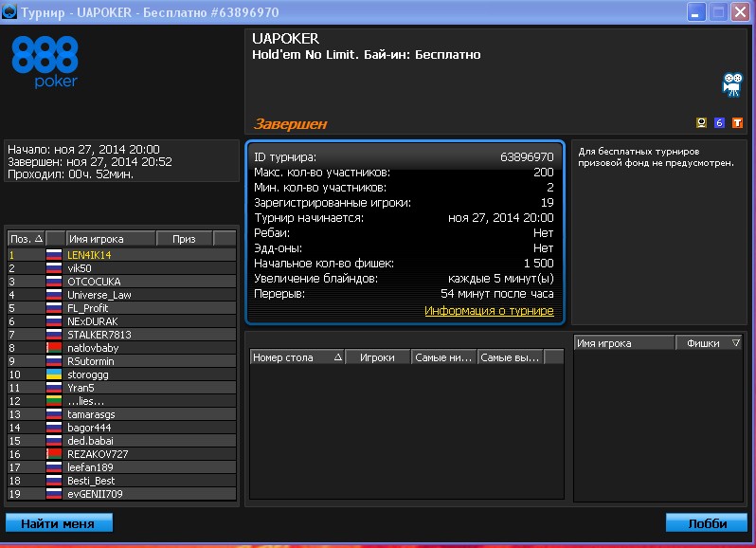This screenshot has width=756, height=548.
Task: Select player row ded.babai
Action: pos(122,441)
